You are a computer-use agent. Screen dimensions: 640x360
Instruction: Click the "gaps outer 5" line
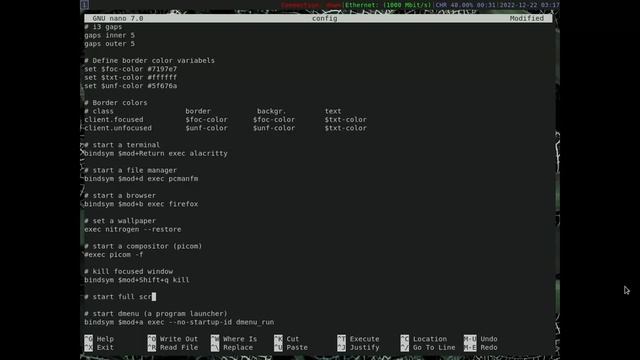pyautogui.click(x=109, y=44)
